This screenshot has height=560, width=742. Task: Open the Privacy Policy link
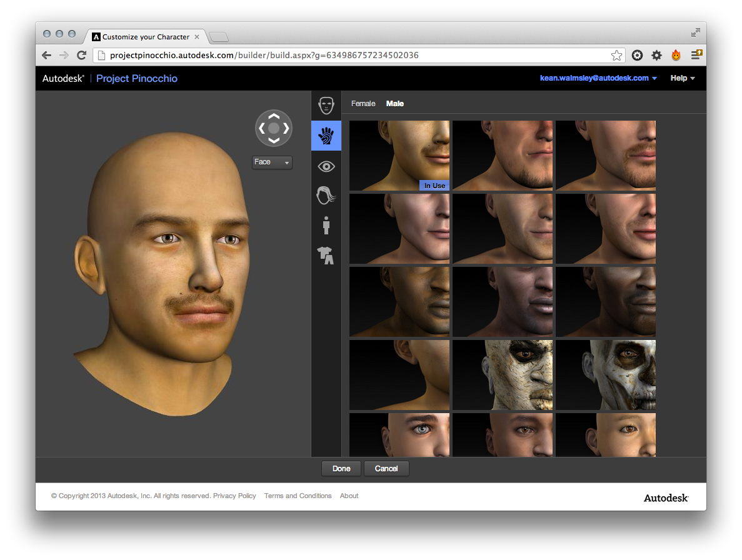click(x=234, y=496)
